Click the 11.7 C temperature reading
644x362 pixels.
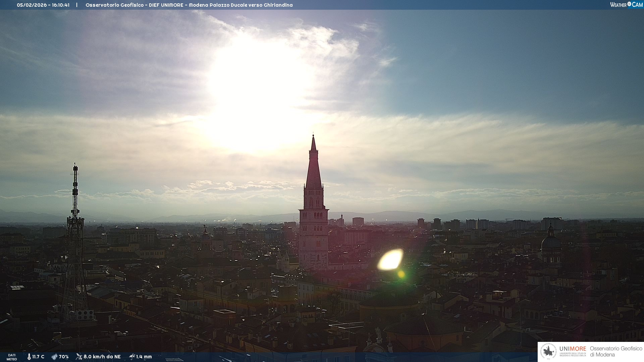38,357
